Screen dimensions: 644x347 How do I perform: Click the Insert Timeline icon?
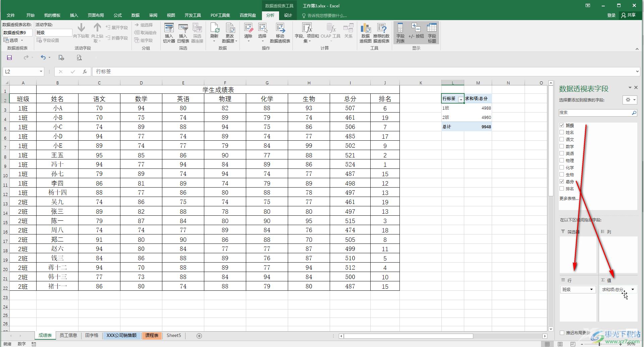pos(183,33)
